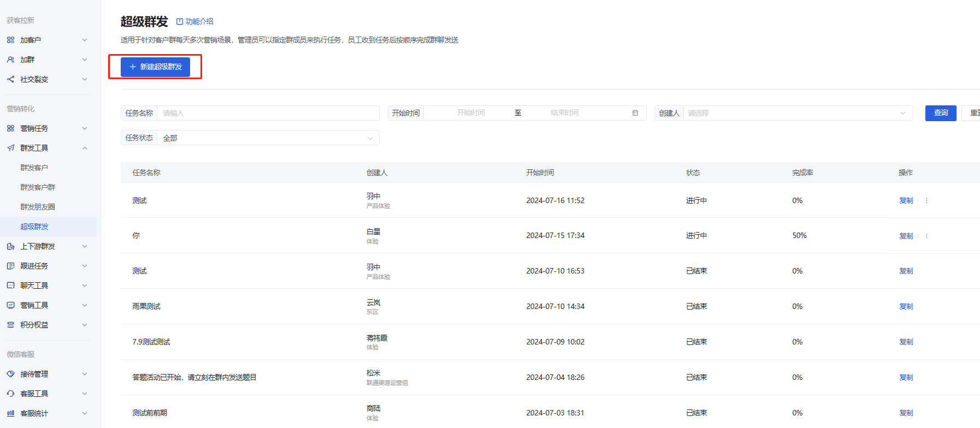Open the 创建人 select dropdown
The height and width of the screenshot is (428, 980).
798,113
